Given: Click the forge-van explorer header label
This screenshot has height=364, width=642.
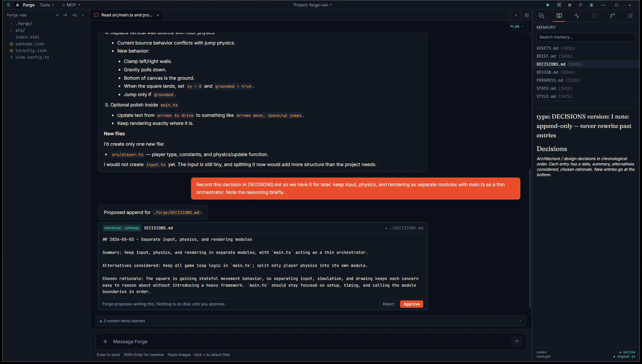Looking at the screenshot, I should coord(17,15).
